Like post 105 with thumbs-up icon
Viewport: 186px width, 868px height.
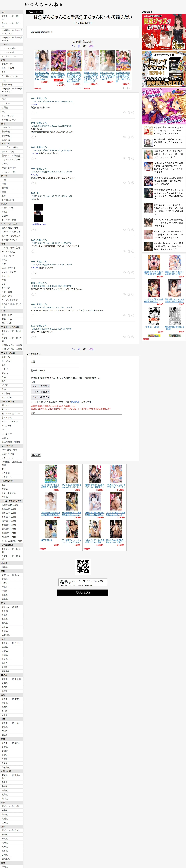point(33,230)
